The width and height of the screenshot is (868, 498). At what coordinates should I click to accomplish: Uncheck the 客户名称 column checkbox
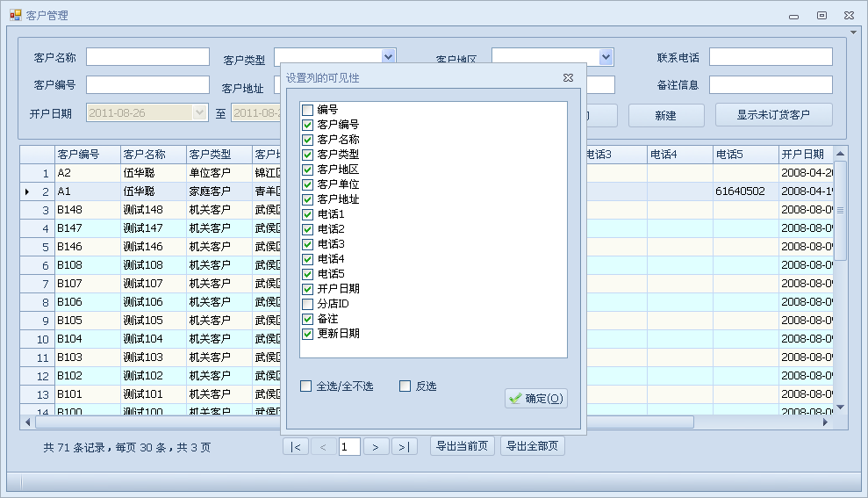308,140
